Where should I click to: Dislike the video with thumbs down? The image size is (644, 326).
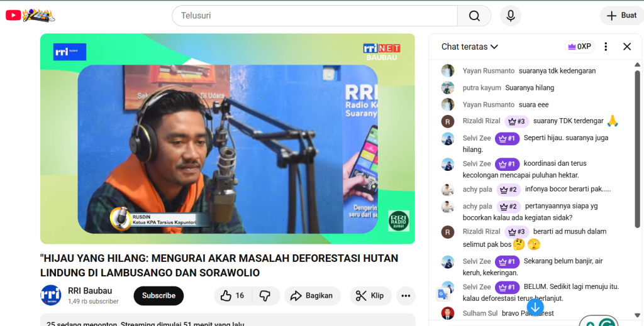click(x=265, y=296)
